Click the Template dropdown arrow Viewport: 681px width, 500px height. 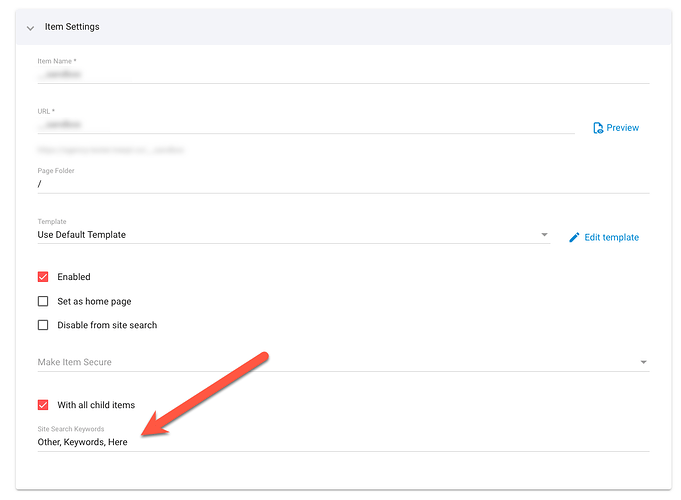(x=544, y=235)
